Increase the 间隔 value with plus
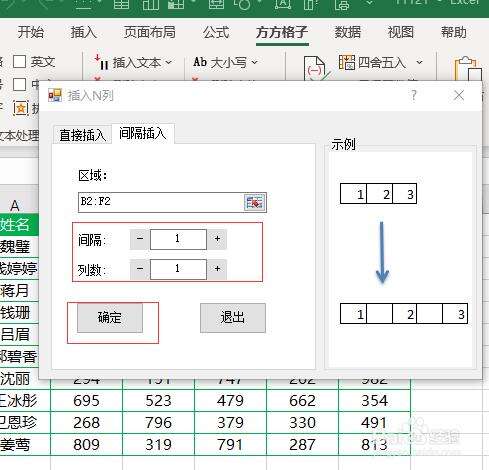 tap(217, 239)
